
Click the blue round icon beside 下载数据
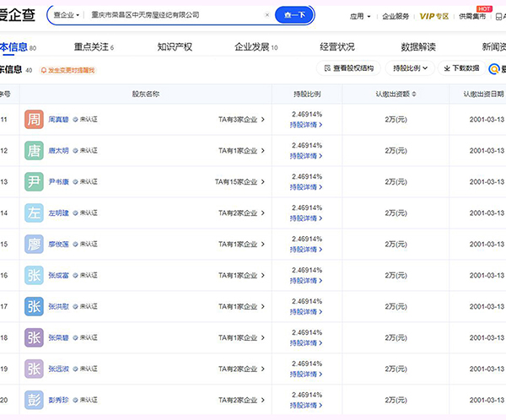[x=495, y=68]
